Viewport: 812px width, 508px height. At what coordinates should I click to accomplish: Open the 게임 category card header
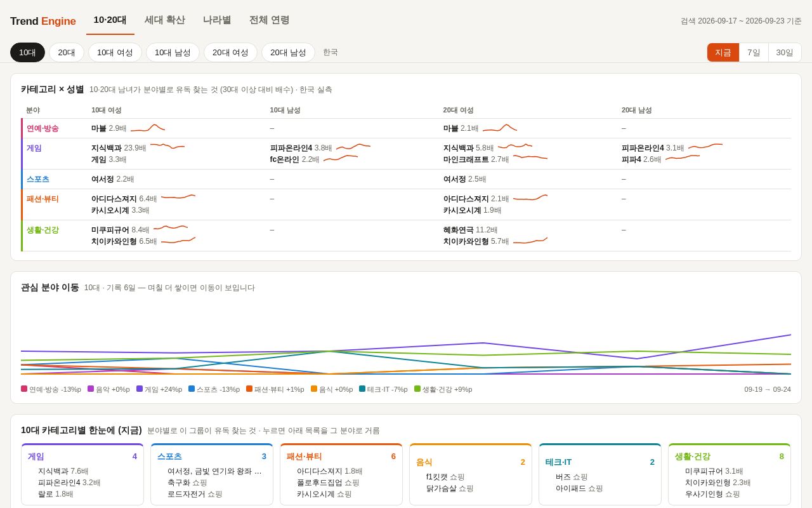coord(82,456)
